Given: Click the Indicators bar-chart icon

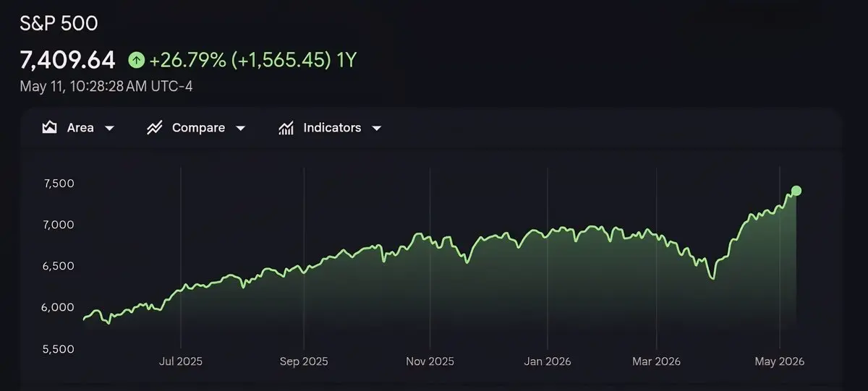Looking at the screenshot, I should (x=286, y=128).
